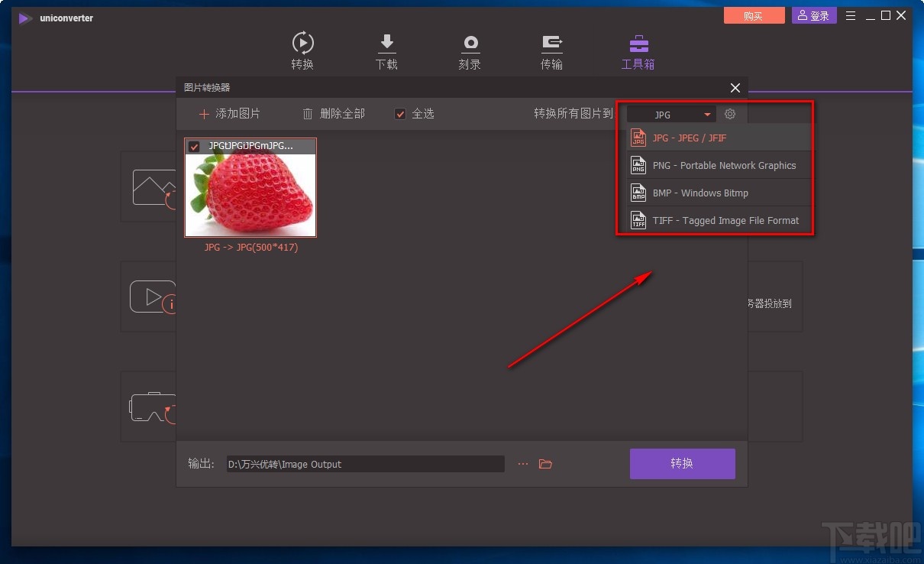
Task: Select BMP - Windows Bitmp format
Action: click(x=719, y=193)
